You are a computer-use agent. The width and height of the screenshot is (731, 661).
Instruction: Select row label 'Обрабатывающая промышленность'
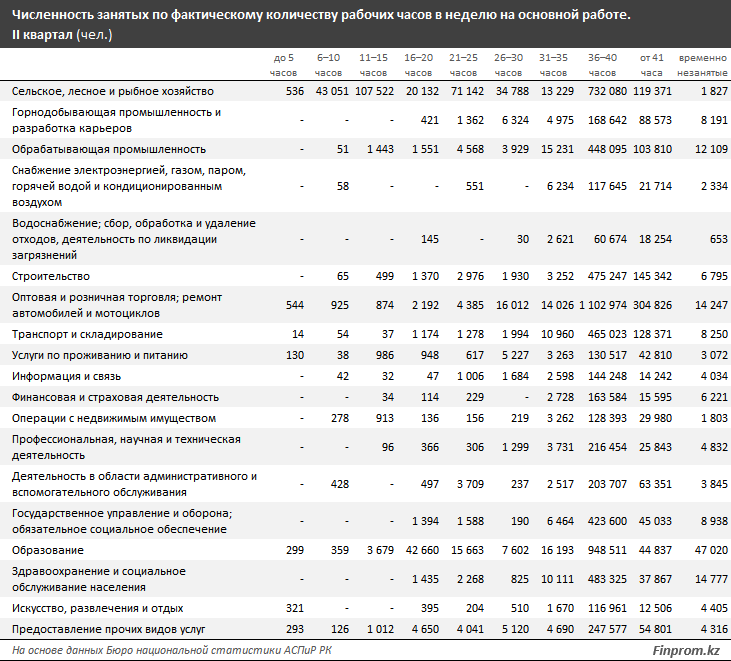click(109, 150)
